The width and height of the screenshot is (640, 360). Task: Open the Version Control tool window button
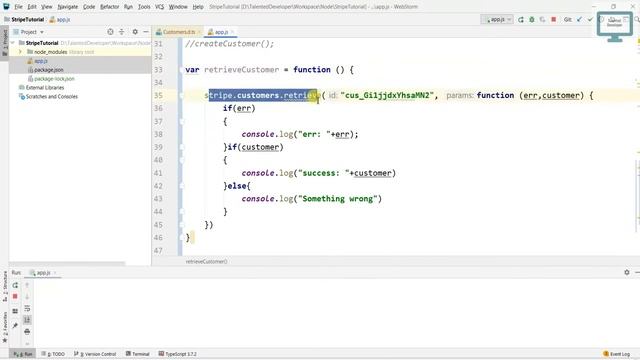(x=95, y=354)
